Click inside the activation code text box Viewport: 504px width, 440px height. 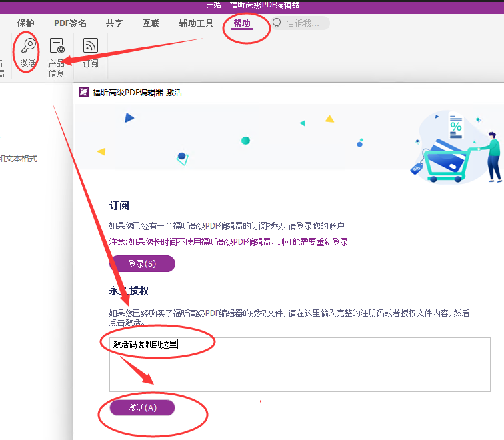pyautogui.click(x=300, y=365)
